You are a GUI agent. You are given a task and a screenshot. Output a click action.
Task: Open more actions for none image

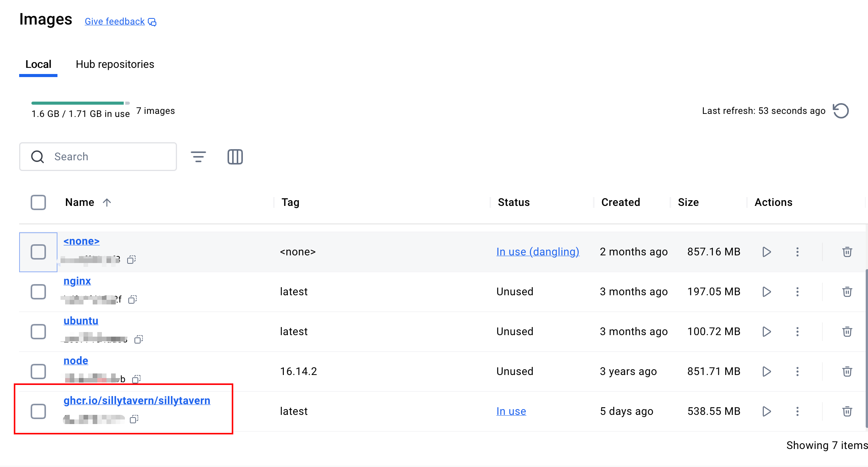pos(797,252)
